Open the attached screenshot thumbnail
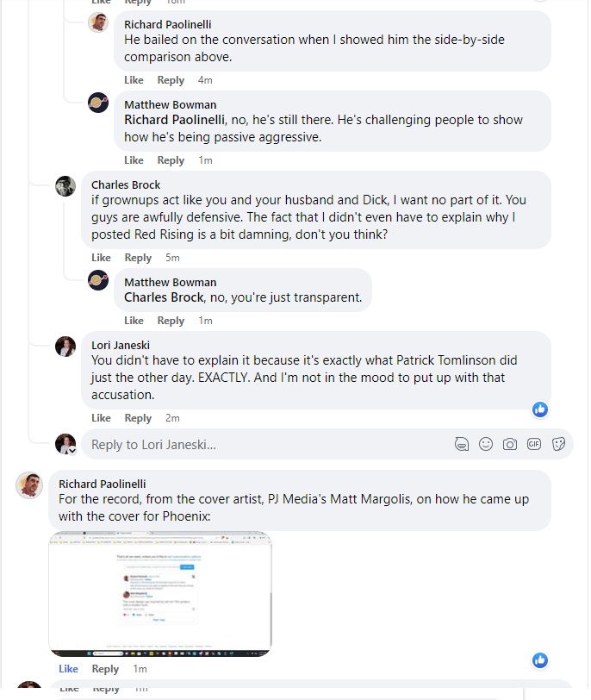The width and height of the screenshot is (591, 700). pyautogui.click(x=160, y=594)
